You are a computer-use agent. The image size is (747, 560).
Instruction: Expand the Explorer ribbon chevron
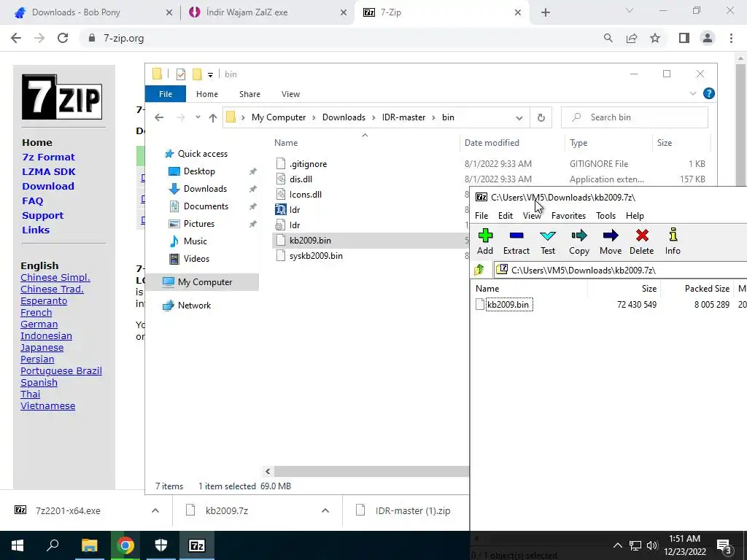pos(693,94)
